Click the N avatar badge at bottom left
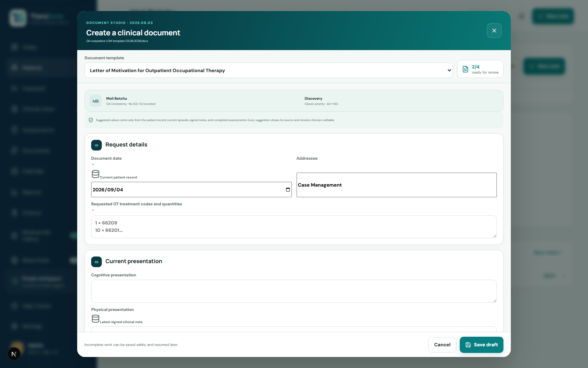 point(14,354)
